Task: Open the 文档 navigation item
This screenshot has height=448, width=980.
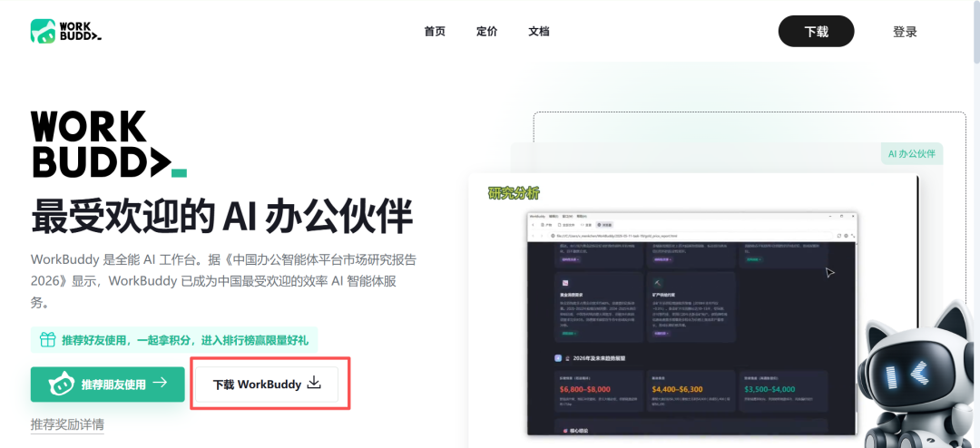Action: click(539, 31)
